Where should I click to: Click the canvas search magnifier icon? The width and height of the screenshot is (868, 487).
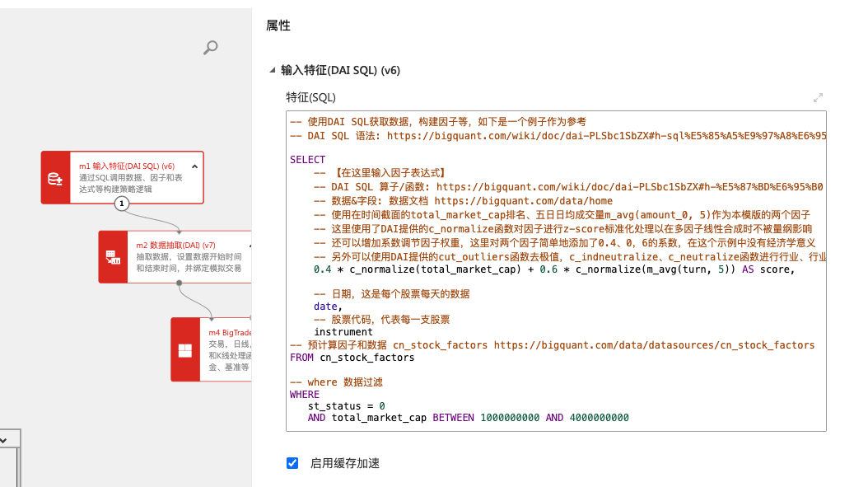click(x=211, y=48)
